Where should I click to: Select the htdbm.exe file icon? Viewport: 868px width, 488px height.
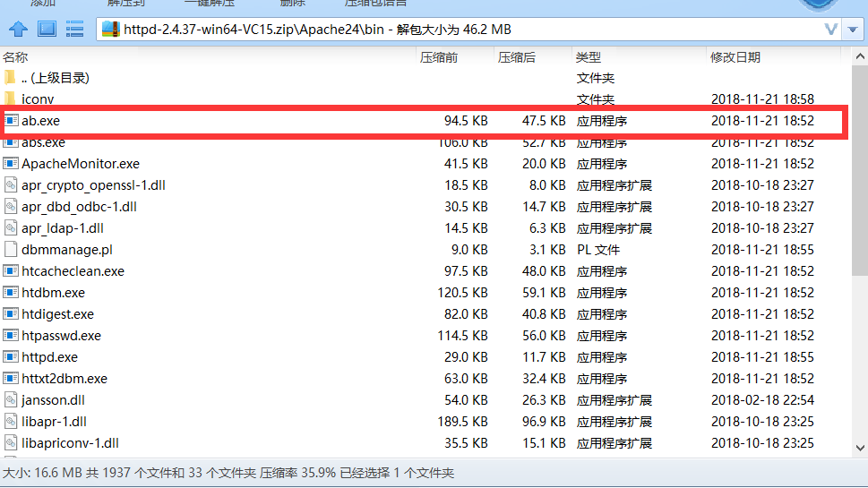(11, 292)
